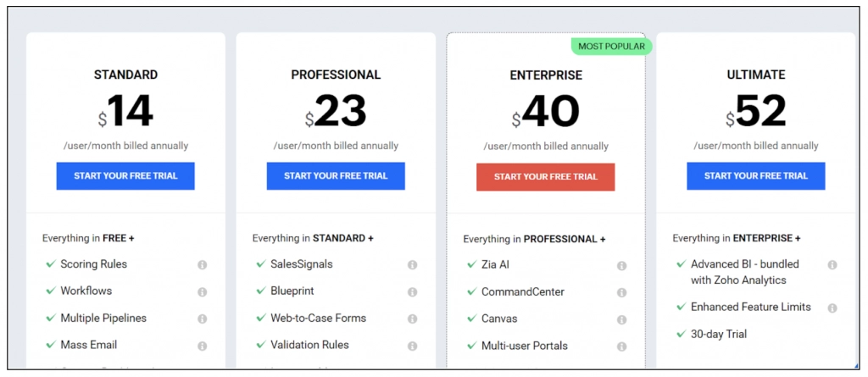Click the Most Popular badge

point(611,47)
